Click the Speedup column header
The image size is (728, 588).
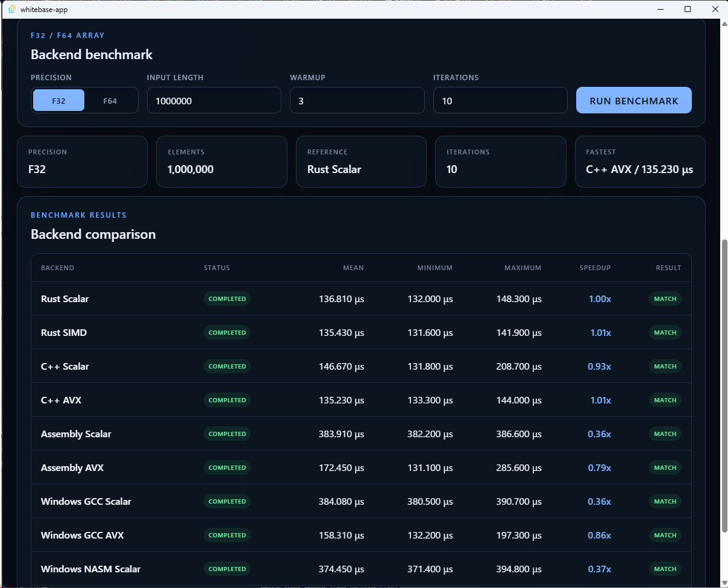[x=595, y=268]
